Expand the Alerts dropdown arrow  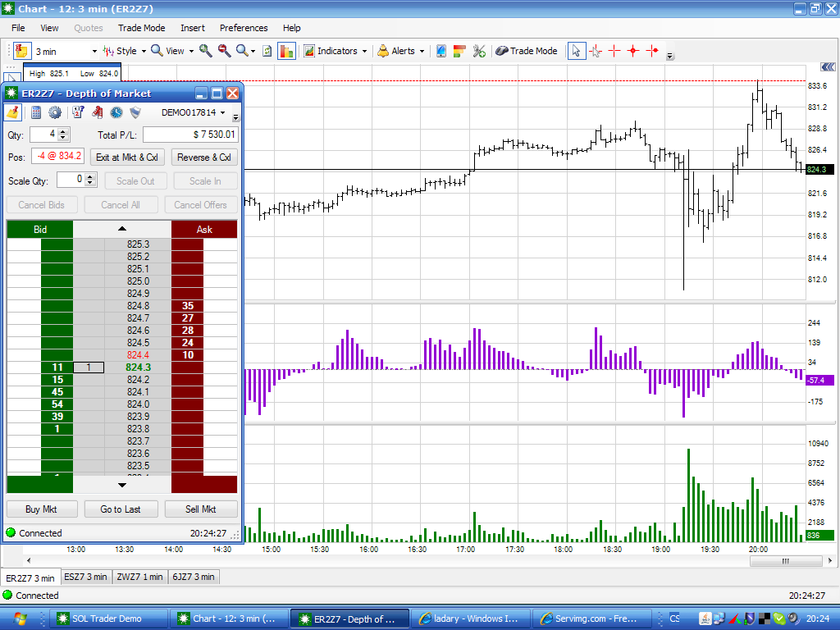pos(422,52)
